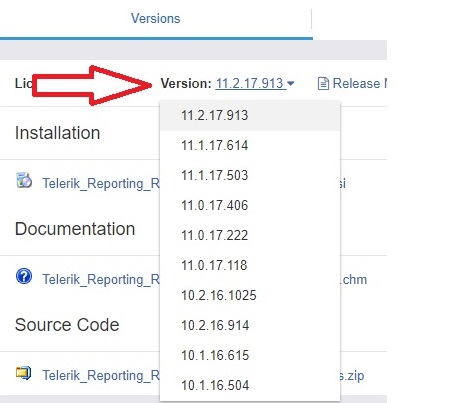Select version 11.1.17.503

click(250, 176)
